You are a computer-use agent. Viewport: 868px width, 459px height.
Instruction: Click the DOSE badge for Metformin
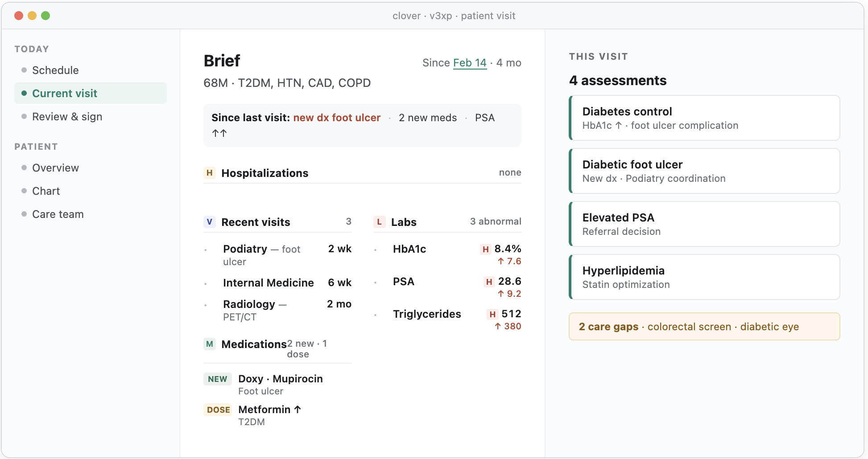click(x=218, y=410)
